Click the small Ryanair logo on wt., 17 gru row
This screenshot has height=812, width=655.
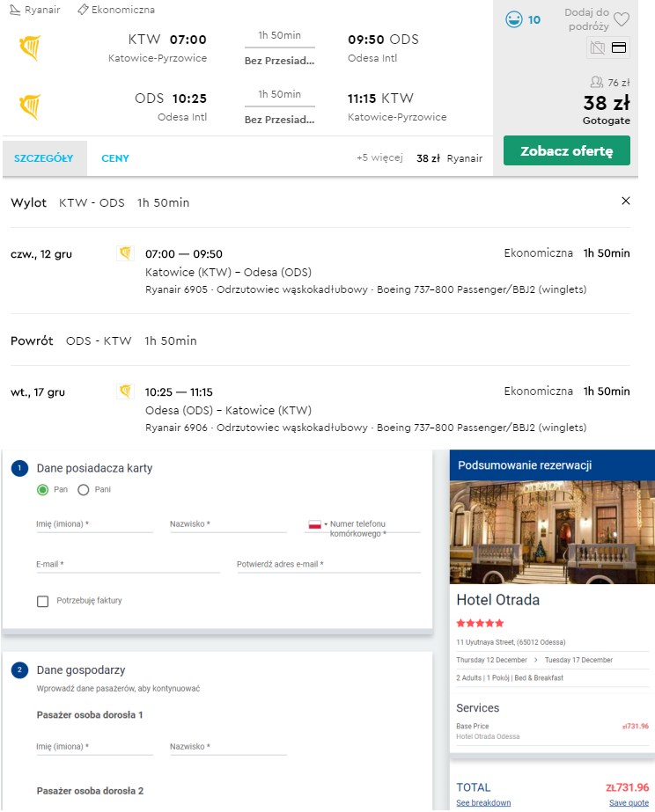pyautogui.click(x=125, y=391)
